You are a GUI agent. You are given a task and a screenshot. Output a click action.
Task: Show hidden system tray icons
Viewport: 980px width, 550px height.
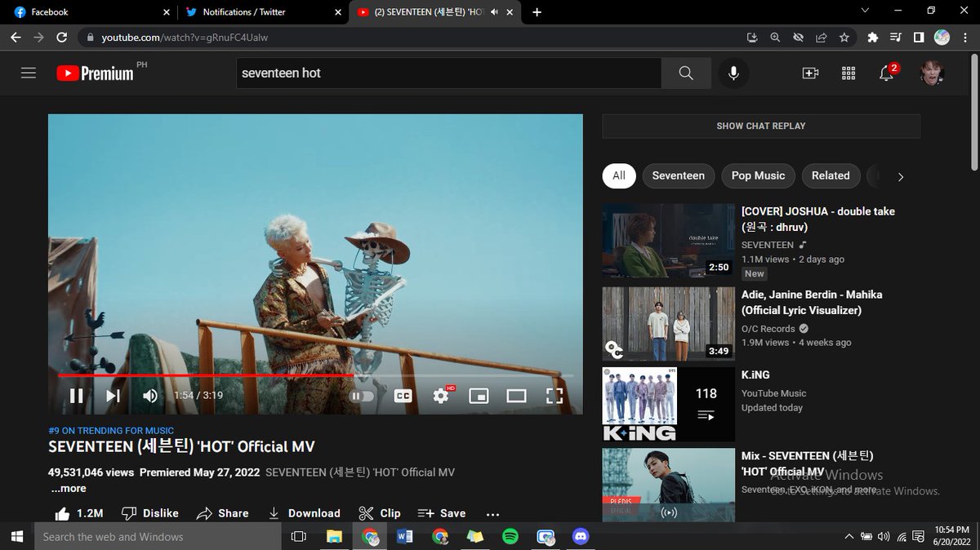tap(849, 537)
